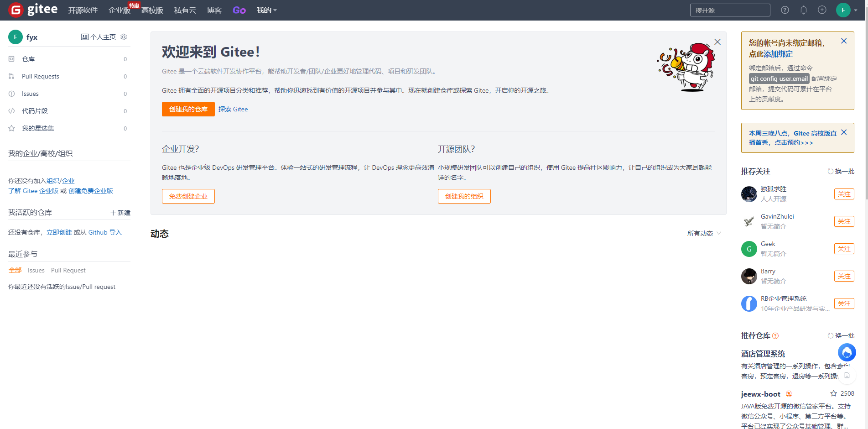This screenshot has width=868, height=429.
Task: Click the 添加绑定 email link
Action: tap(779, 54)
